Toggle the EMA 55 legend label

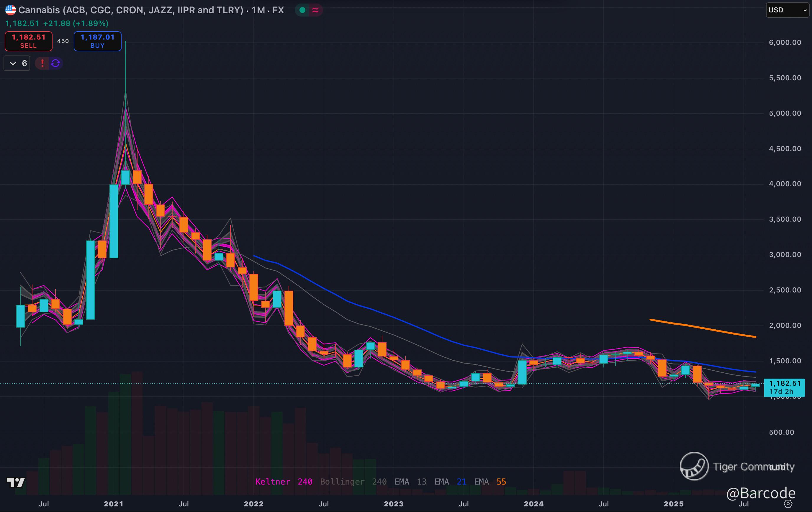point(490,482)
